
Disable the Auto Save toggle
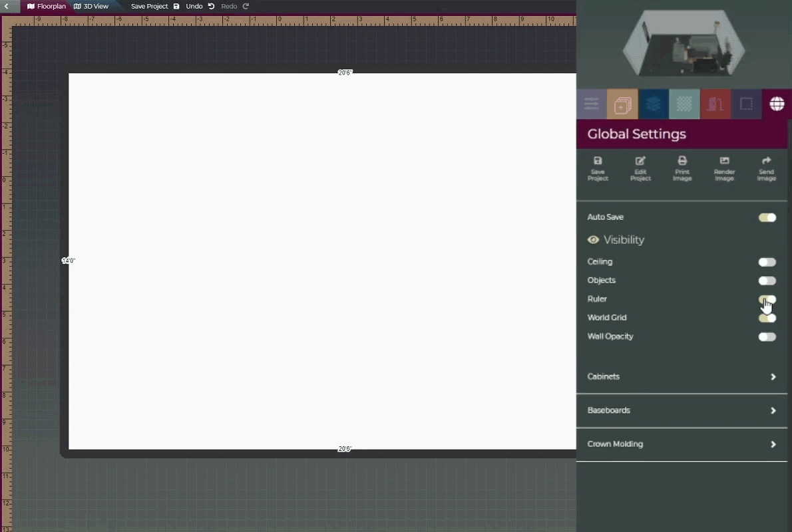pos(767,217)
